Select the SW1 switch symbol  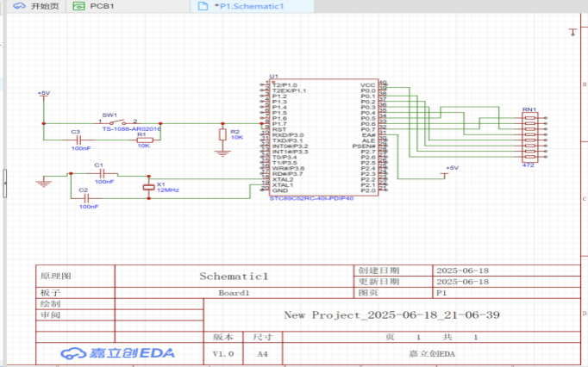[x=118, y=122]
